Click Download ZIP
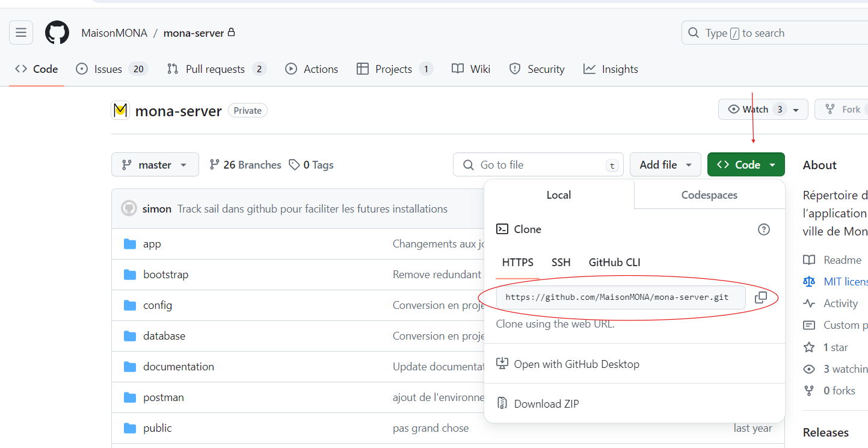The width and height of the screenshot is (868, 448). coord(538,403)
